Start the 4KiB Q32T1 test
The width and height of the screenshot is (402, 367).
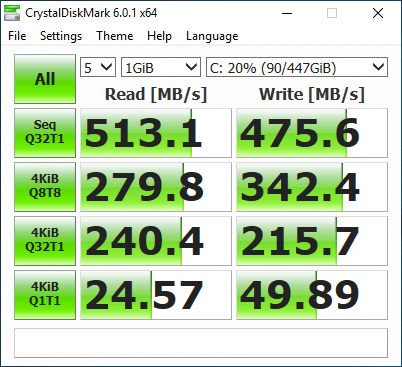(x=45, y=241)
